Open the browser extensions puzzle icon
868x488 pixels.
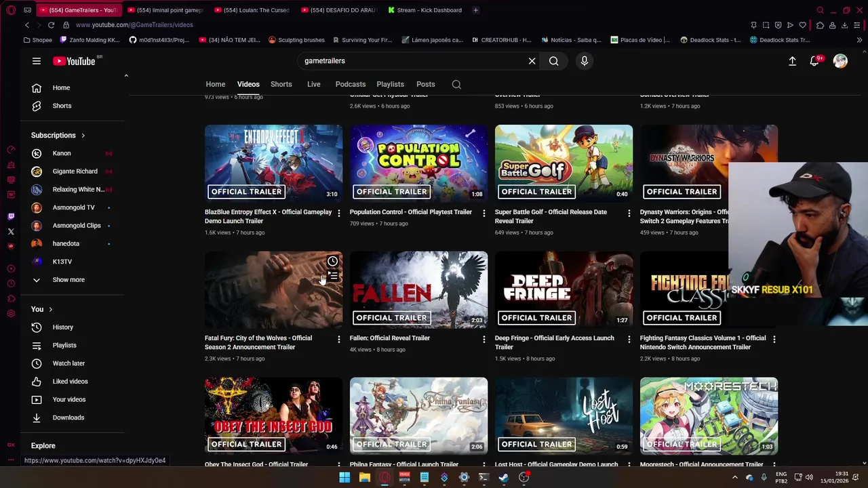[820, 25]
